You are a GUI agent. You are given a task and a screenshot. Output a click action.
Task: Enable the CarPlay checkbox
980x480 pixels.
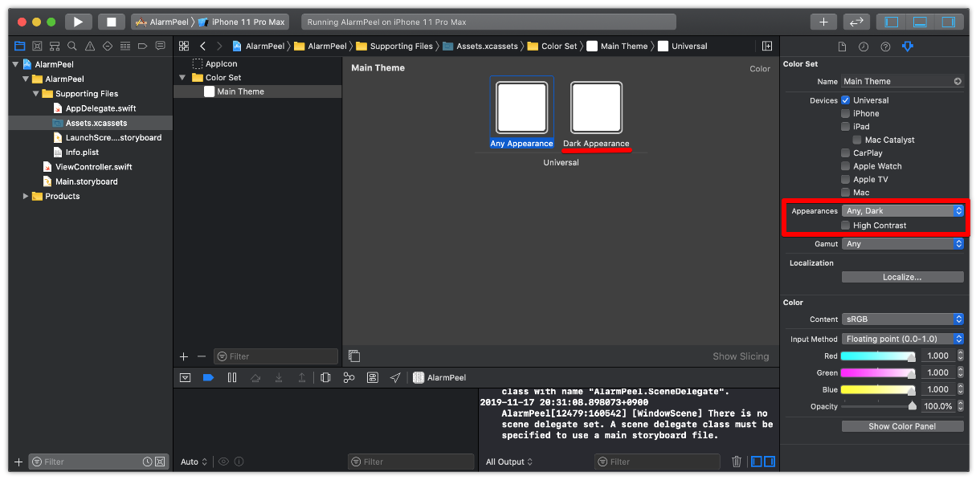pyautogui.click(x=845, y=153)
